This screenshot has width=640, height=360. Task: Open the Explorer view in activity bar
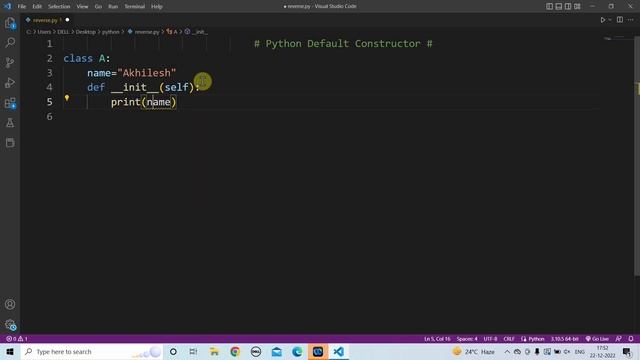(10, 23)
